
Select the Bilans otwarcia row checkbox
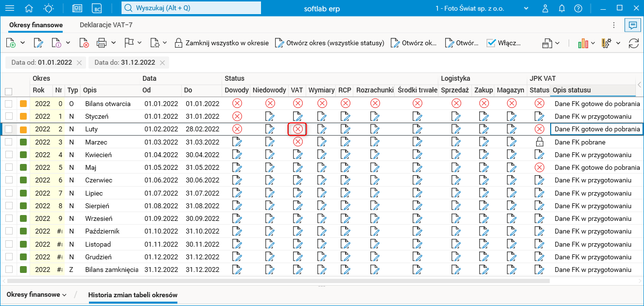point(8,104)
